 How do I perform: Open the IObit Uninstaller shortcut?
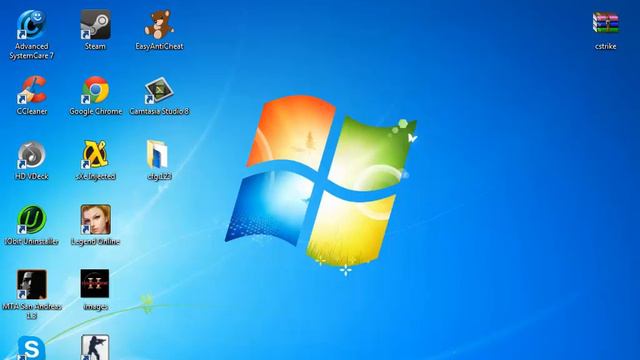coord(31,220)
